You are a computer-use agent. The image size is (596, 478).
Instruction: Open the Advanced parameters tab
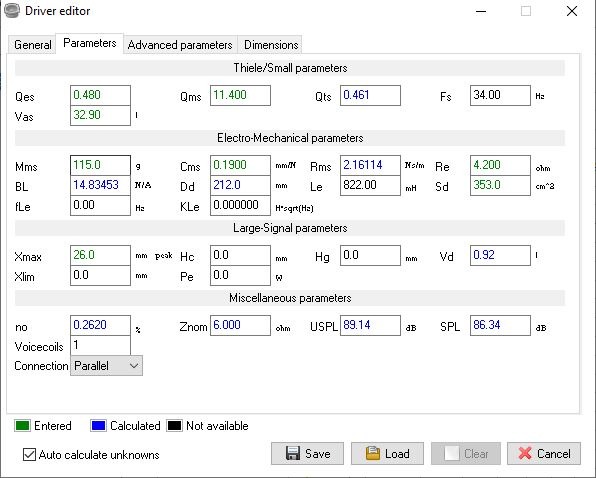(180, 45)
